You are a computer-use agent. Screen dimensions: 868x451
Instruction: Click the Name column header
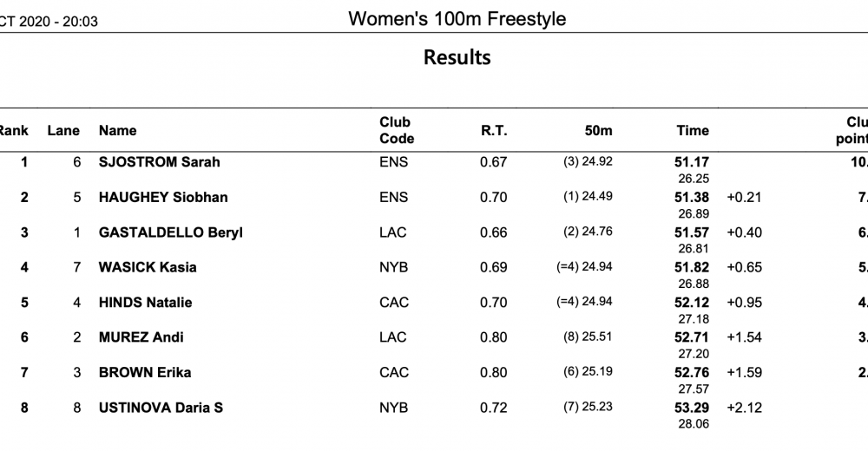[117, 131]
